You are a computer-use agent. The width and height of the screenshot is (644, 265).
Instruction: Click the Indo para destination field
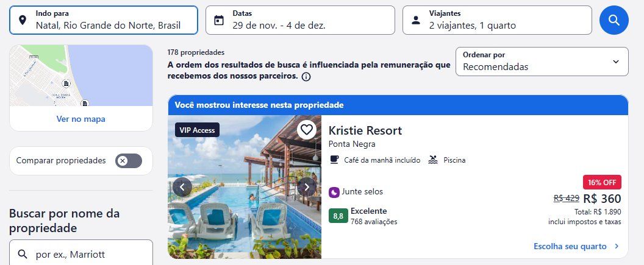104,20
